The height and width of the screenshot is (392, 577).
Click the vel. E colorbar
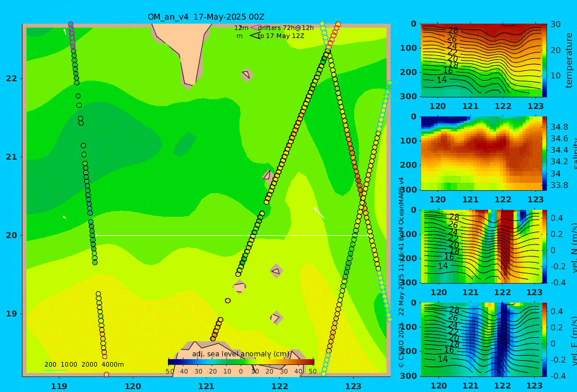545,340
